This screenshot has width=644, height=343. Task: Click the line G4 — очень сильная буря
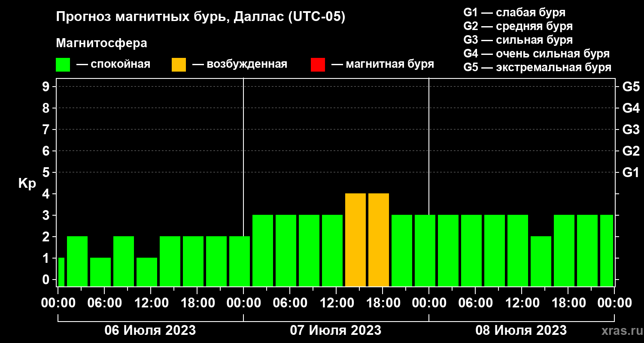coord(537,54)
